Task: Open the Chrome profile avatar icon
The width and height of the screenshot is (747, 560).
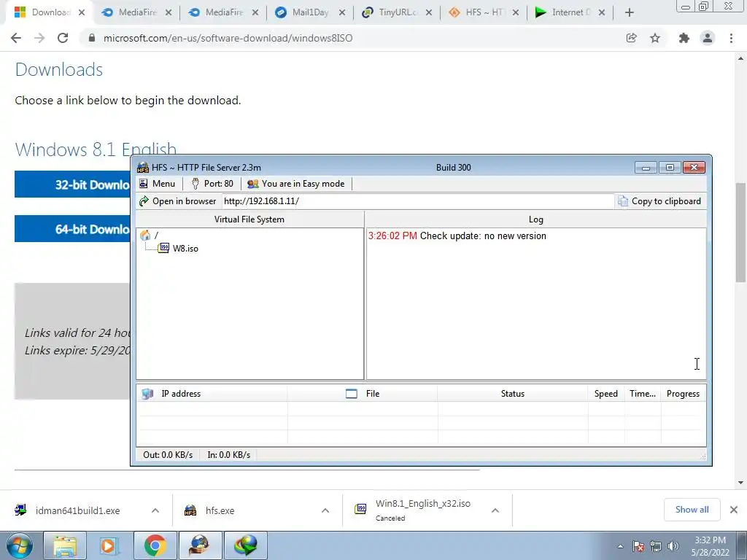Action: tap(708, 38)
